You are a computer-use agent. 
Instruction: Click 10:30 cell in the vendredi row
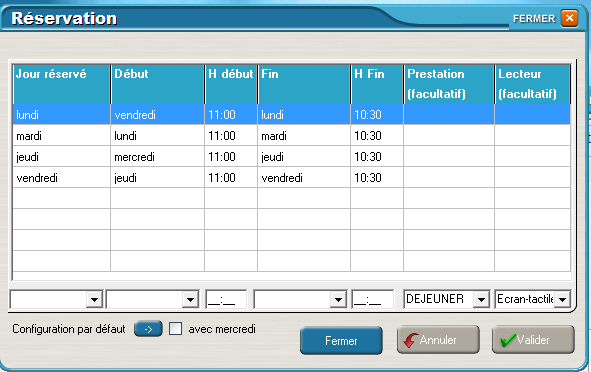coord(378,178)
